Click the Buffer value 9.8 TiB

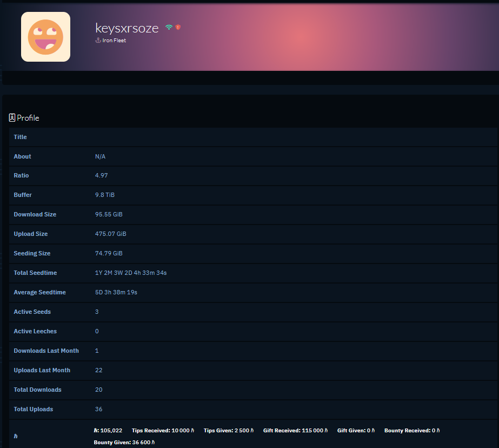pyautogui.click(x=105, y=195)
